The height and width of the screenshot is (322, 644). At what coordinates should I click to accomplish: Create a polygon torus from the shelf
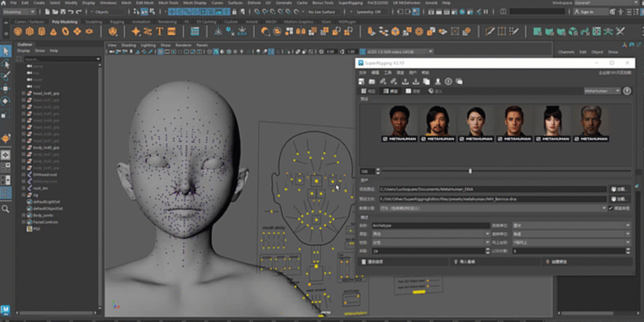pyautogui.click(x=65, y=31)
